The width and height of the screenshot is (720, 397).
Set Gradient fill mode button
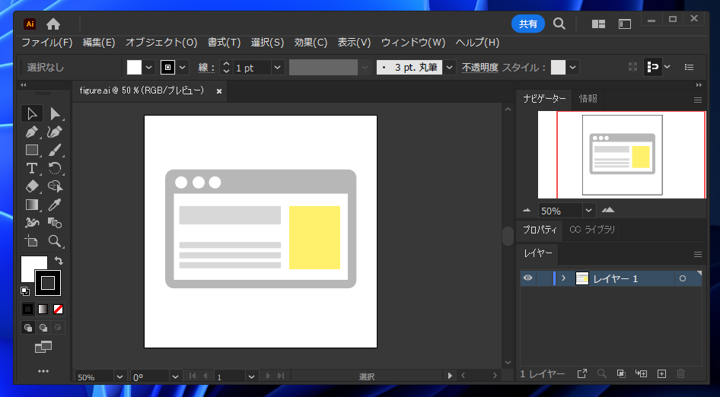pos(43,309)
